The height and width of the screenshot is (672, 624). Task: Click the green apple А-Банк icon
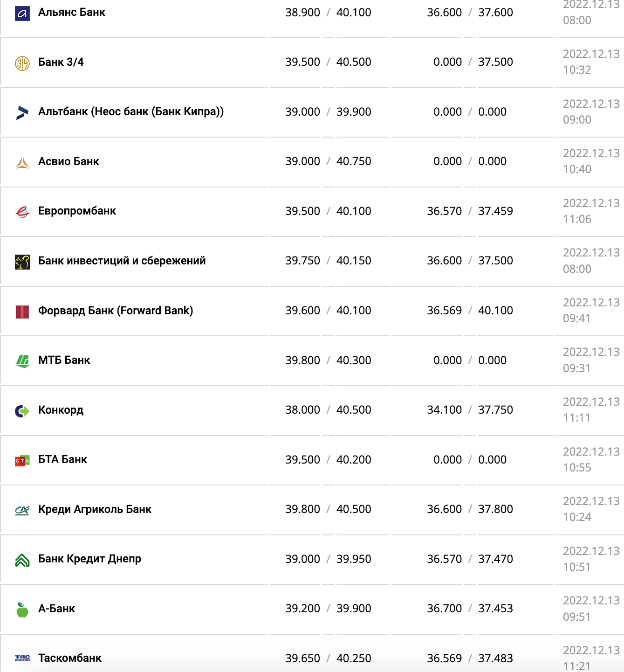[22, 610]
